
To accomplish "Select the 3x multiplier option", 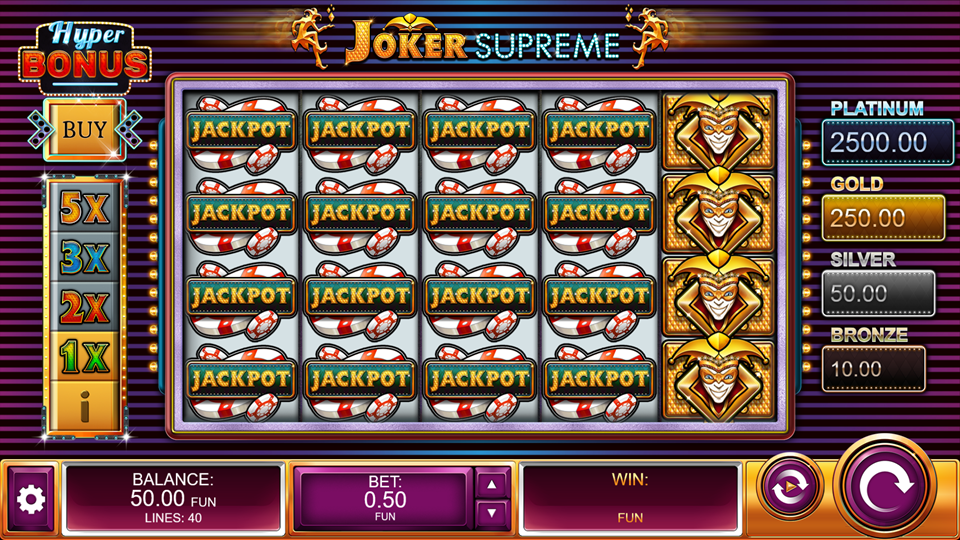I will (84, 257).
